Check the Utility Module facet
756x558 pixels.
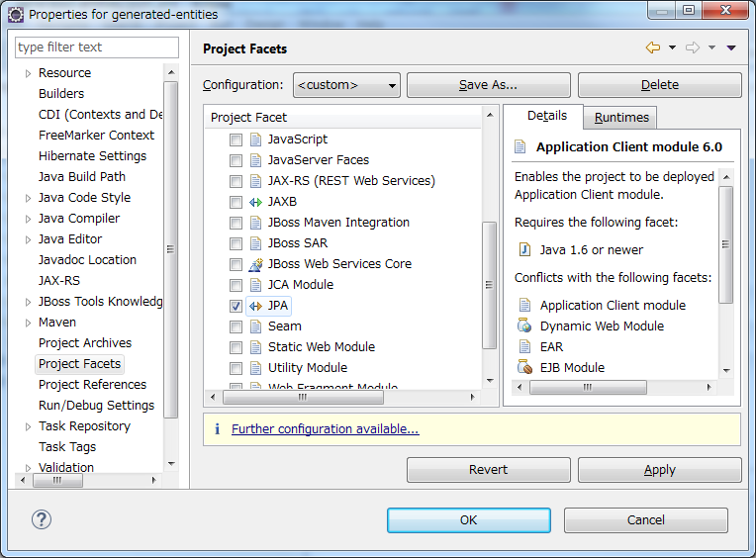236,369
